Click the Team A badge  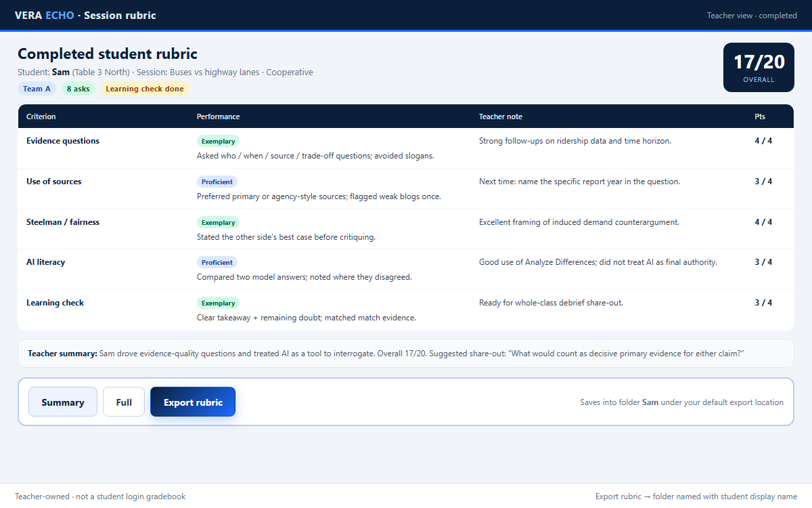[x=37, y=89]
